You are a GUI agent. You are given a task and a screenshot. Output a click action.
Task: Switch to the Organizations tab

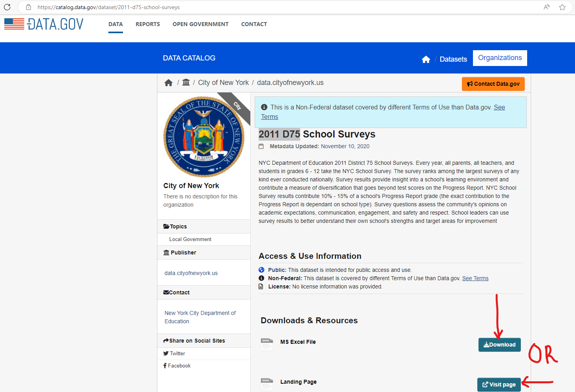tap(500, 58)
